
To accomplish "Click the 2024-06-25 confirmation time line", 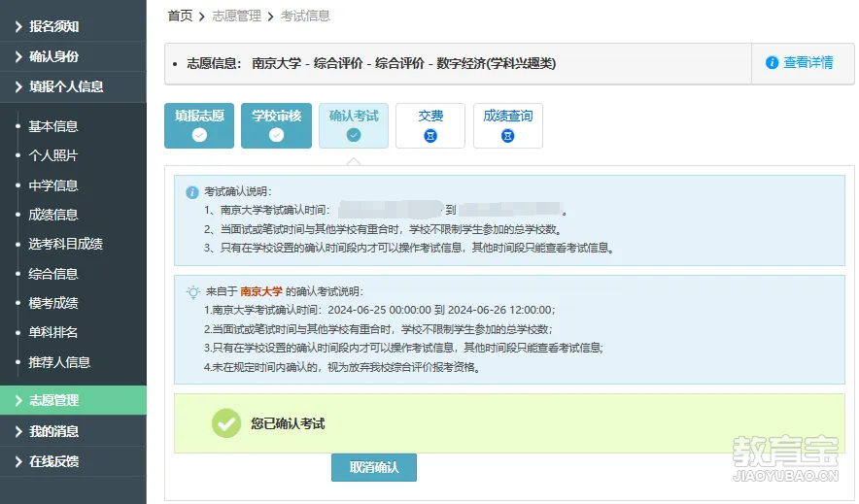I will pyautogui.click(x=380, y=311).
